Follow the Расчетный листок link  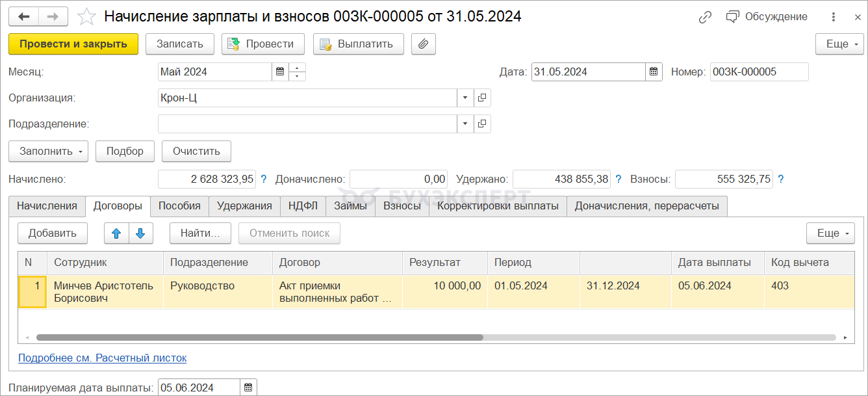pyautogui.click(x=102, y=358)
